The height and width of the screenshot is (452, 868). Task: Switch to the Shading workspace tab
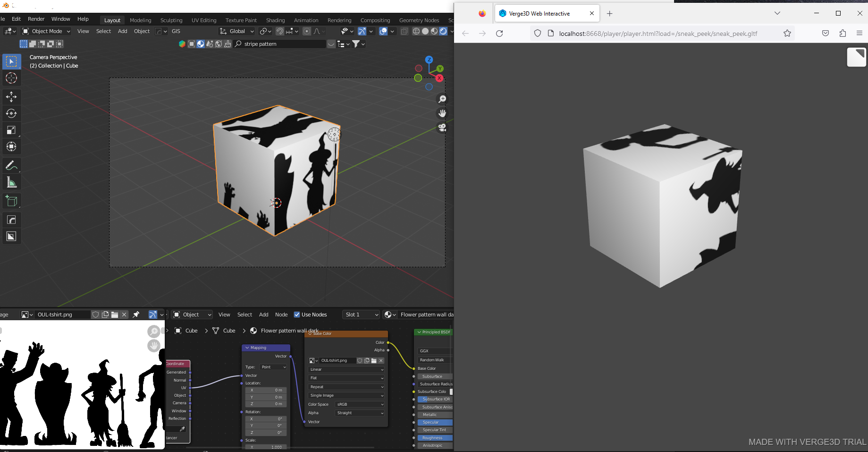coord(275,20)
